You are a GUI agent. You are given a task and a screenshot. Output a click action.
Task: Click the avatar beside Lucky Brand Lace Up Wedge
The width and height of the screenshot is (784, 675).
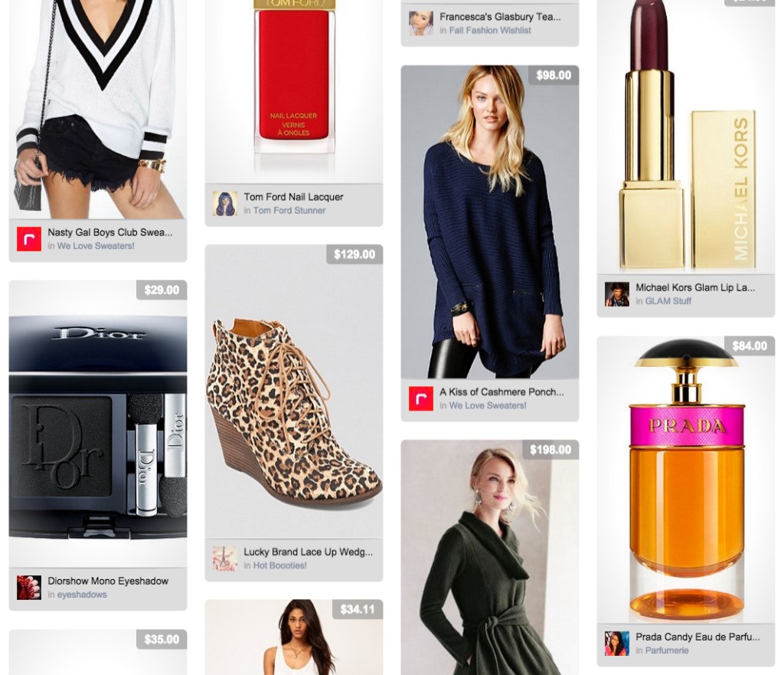225,559
